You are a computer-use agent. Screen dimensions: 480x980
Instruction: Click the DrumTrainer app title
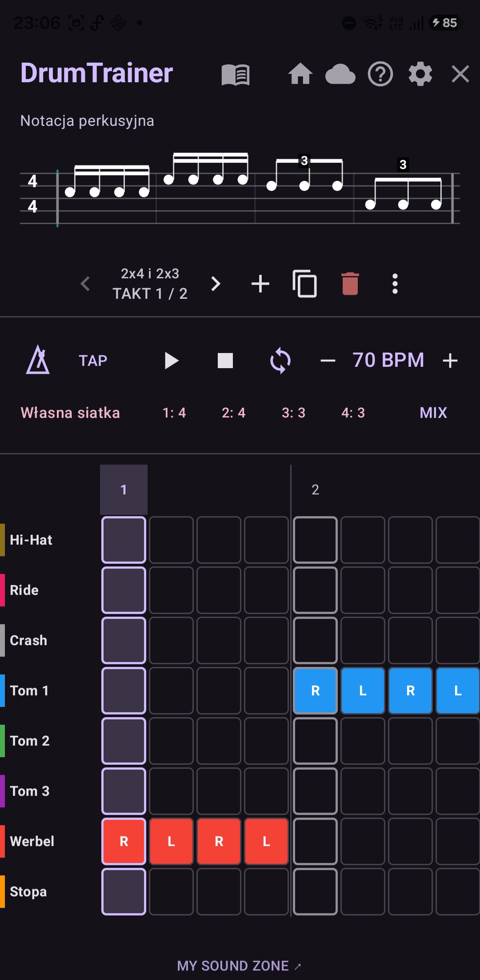[x=96, y=73]
